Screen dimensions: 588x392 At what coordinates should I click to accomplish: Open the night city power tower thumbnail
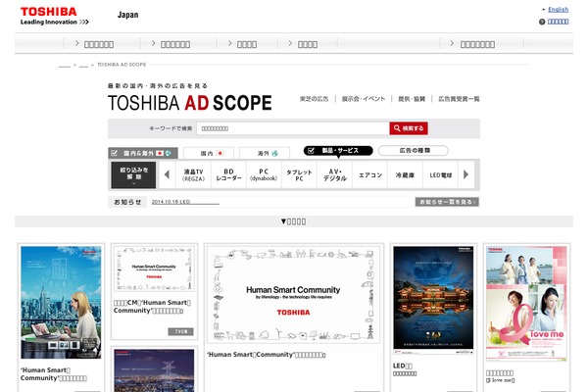pos(154,370)
